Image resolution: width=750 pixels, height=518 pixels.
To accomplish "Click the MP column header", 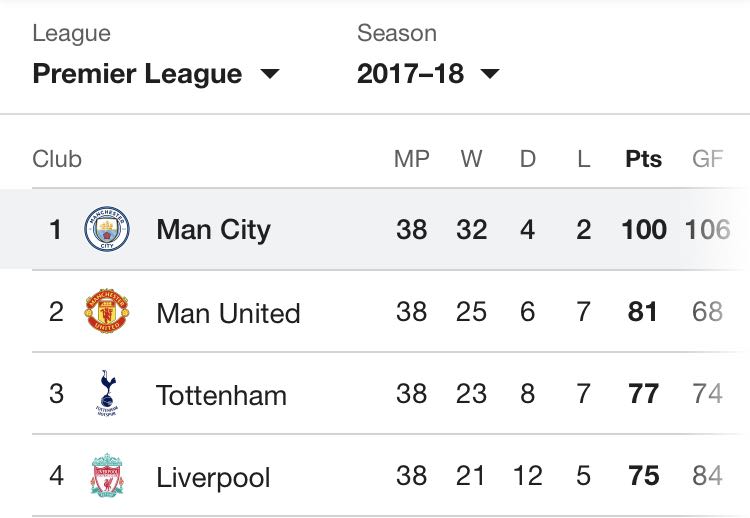I will point(411,159).
